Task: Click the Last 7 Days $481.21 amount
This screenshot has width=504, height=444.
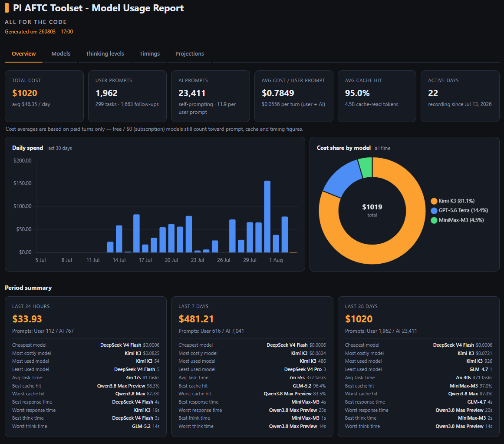Action: [x=196, y=319]
